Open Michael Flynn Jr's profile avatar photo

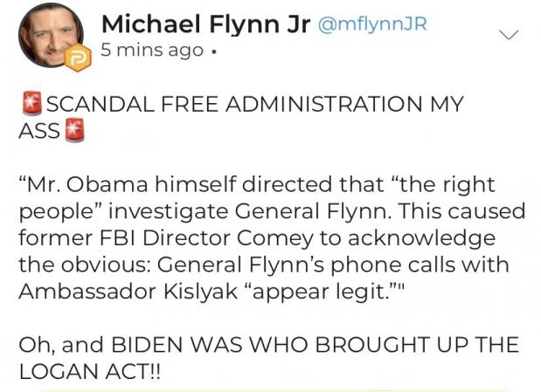pyautogui.click(x=51, y=35)
